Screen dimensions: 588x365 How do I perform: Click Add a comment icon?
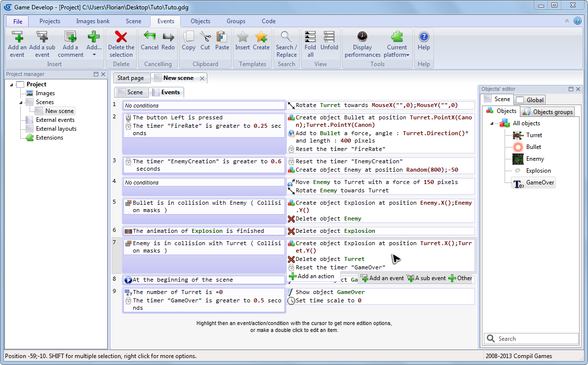click(x=71, y=37)
